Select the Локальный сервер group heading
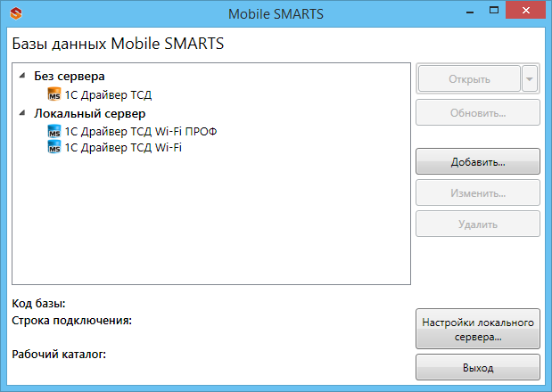 [90, 113]
